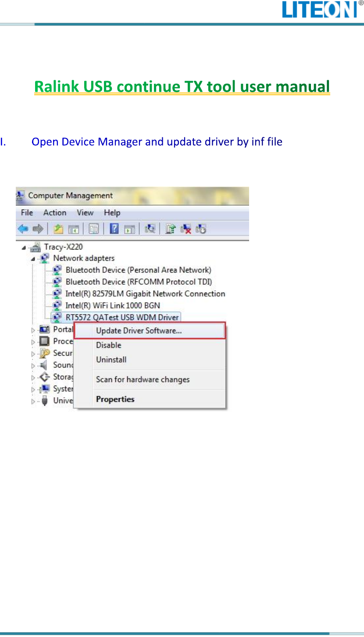This screenshot has width=364, height=637.
Task: Click the Security Devices key icon
Action: [x=45, y=353]
